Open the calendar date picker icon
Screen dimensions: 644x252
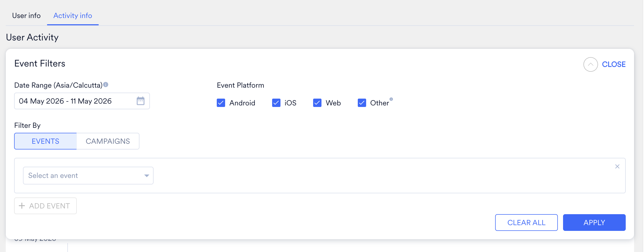click(x=140, y=101)
